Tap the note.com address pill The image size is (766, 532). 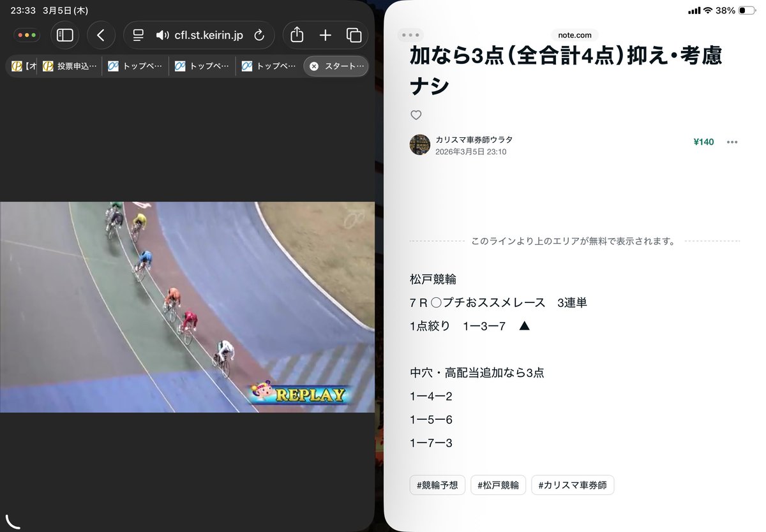[x=574, y=35]
